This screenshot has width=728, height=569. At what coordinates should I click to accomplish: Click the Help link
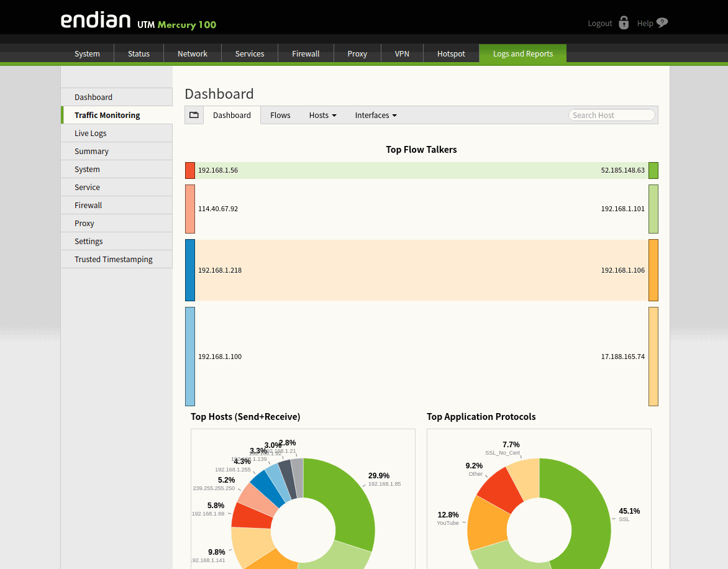tap(645, 23)
